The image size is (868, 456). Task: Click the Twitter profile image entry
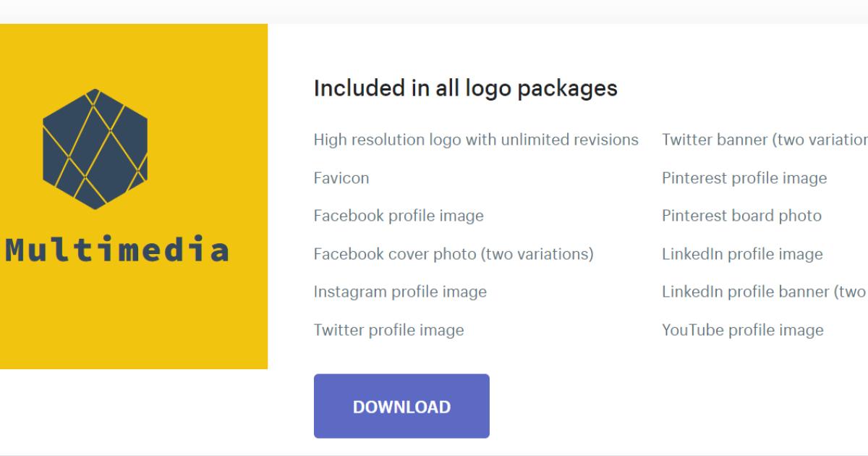coord(388,330)
